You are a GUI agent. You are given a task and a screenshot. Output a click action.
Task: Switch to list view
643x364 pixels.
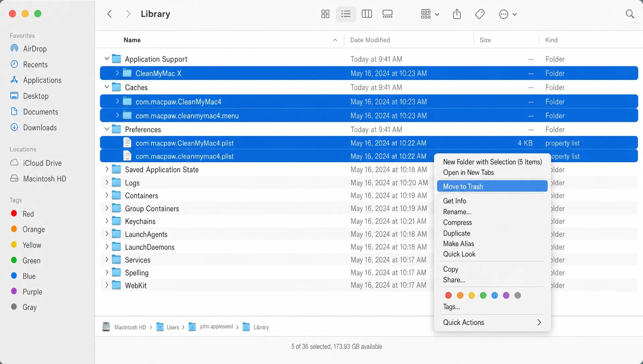[x=346, y=14]
